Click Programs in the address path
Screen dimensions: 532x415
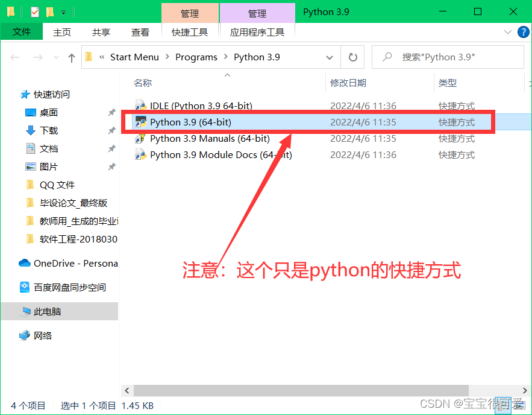(196, 57)
